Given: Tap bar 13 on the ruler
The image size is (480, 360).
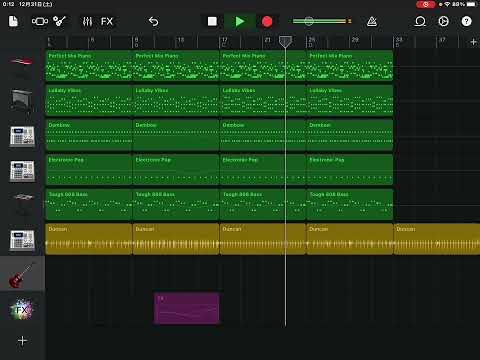Looking at the screenshot, I should [181, 40].
